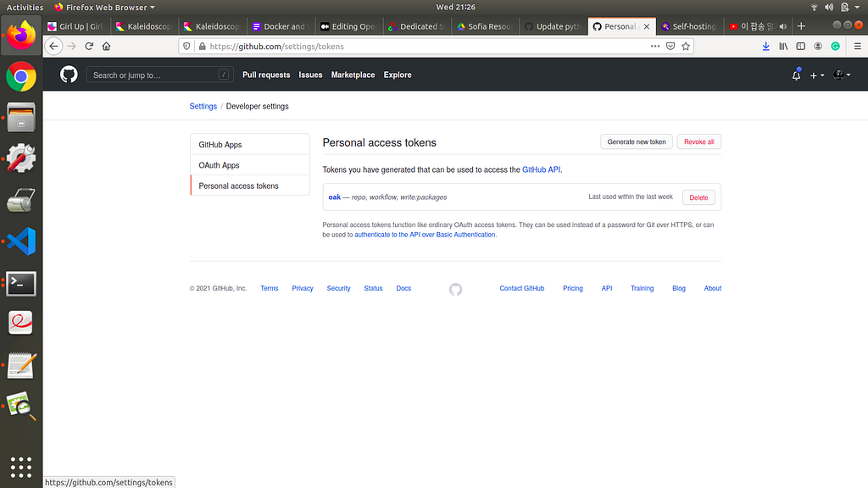Open the GitHub API link
This screenshot has height=488, width=868.
pos(541,169)
